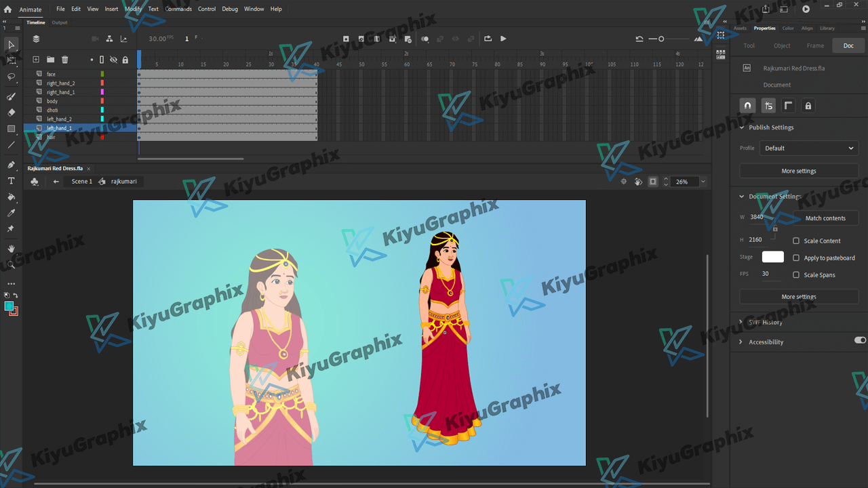Select the Lasso tool
This screenshot has width=868, height=488.
[x=11, y=77]
